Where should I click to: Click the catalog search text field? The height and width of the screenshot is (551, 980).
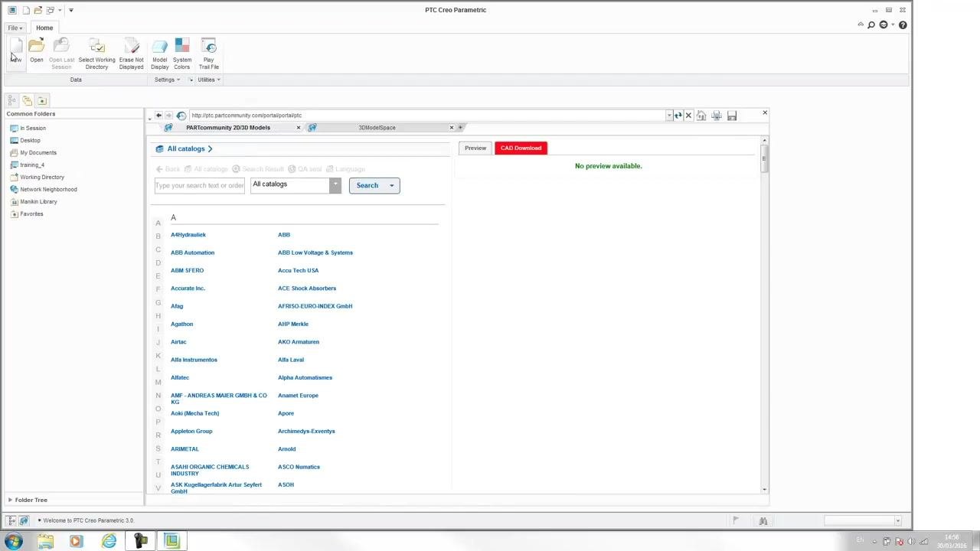pos(200,185)
